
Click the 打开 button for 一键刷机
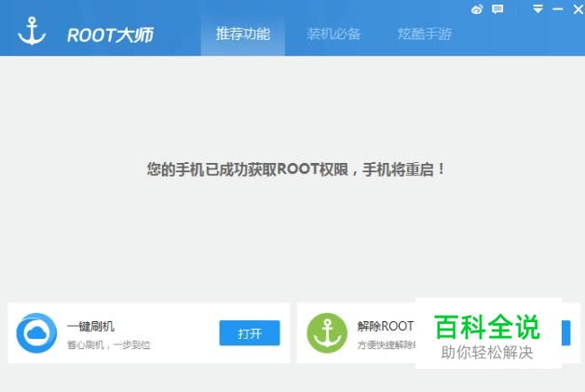(x=250, y=332)
